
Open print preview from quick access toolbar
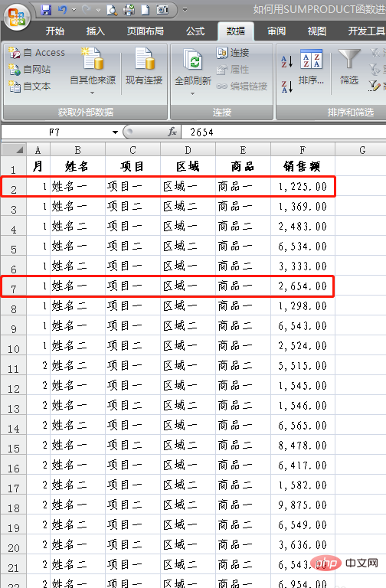coord(111,10)
